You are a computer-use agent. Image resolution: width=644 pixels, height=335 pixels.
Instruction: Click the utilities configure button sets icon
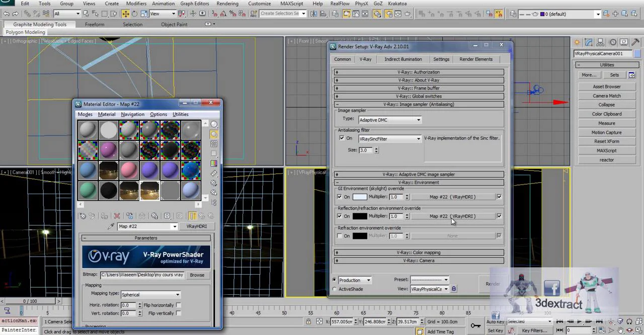pyautogui.click(x=632, y=75)
